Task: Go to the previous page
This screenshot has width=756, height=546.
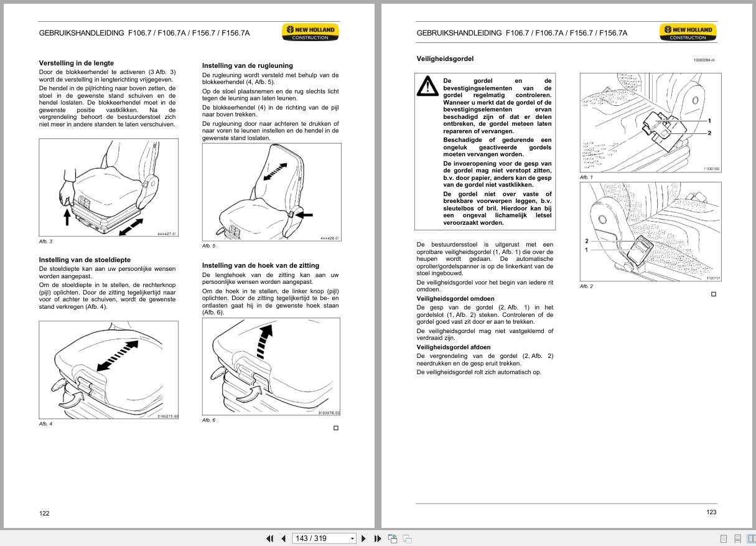Action: point(283,539)
